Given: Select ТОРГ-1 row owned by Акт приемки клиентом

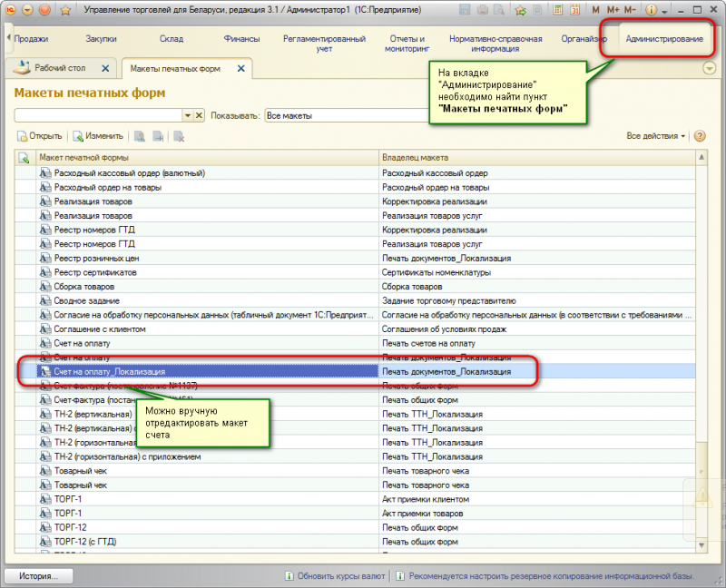Looking at the screenshot, I should 355,499.
